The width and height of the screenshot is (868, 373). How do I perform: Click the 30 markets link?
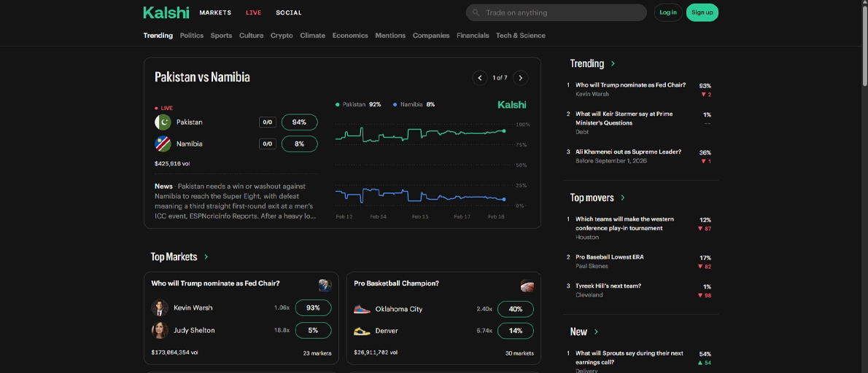pos(519,353)
